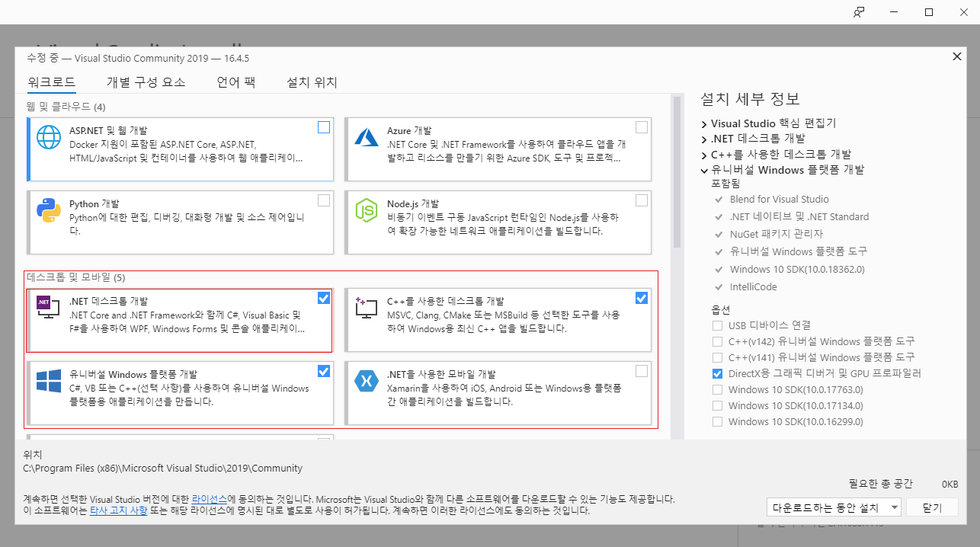The height and width of the screenshot is (547, 980).
Task: Switch to the 워크로드 tab
Action: click(52, 82)
